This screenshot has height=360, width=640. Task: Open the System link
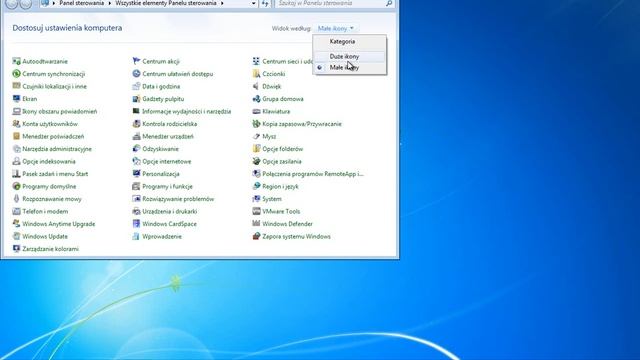[272, 199]
